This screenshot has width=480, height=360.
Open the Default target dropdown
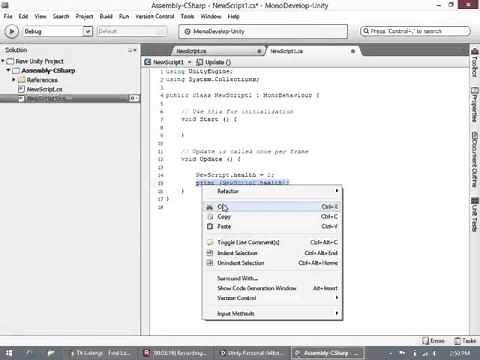tap(132, 31)
